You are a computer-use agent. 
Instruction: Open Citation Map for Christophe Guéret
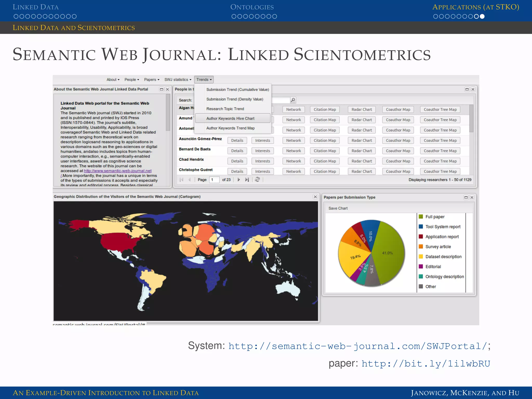pos(325,171)
